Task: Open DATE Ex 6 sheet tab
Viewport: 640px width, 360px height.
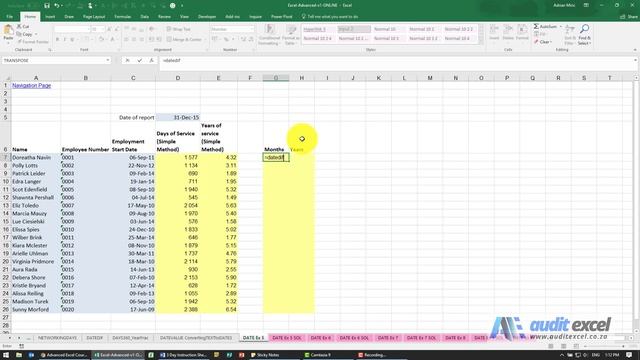Action: click(320, 338)
